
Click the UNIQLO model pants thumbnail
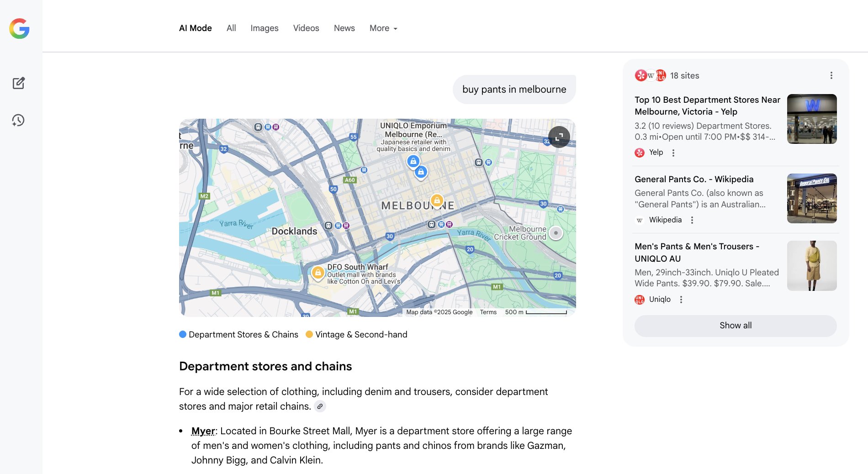pos(811,266)
